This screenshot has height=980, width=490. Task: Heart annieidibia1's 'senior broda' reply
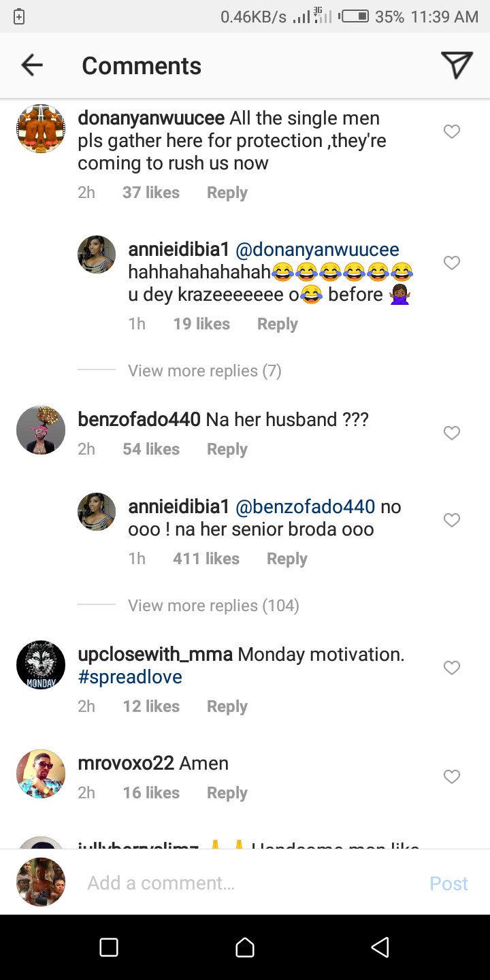(452, 521)
